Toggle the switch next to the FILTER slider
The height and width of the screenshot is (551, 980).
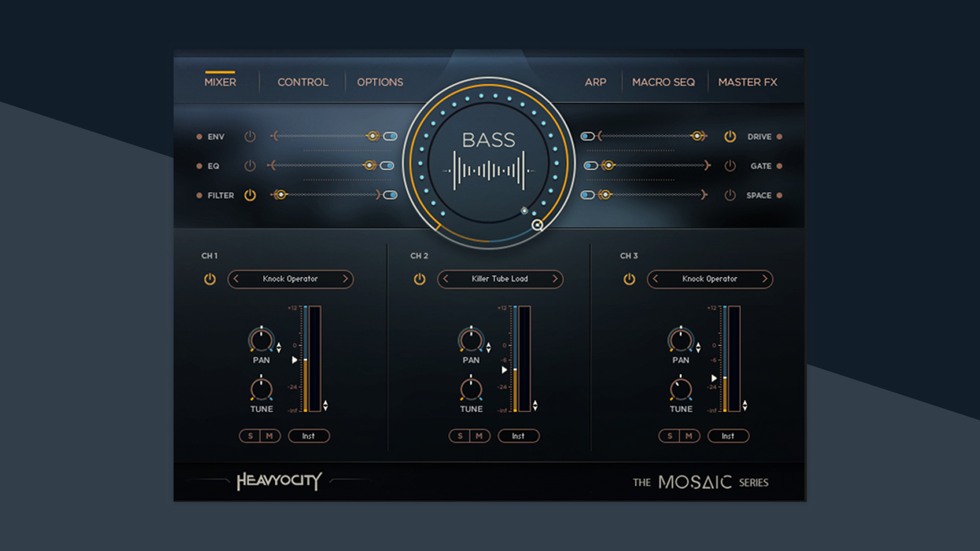tap(389, 194)
